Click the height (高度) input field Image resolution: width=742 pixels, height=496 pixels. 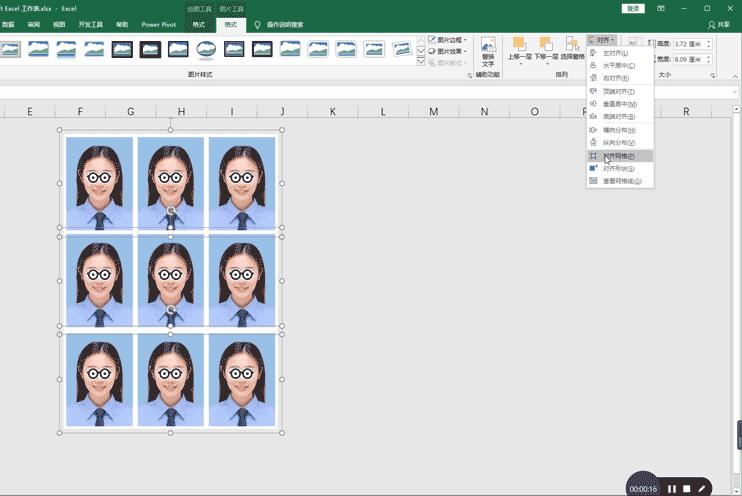tap(689, 44)
